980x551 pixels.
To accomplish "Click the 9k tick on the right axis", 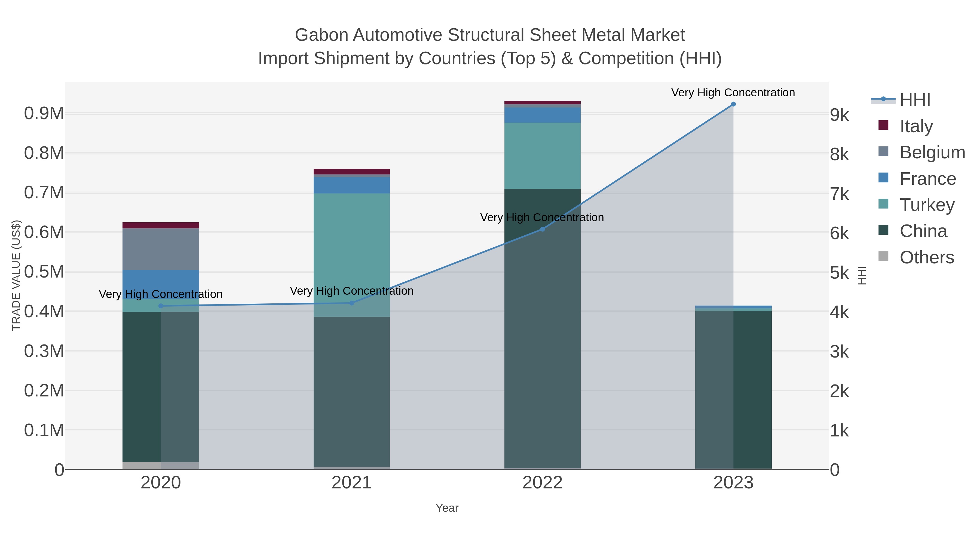I will point(840,115).
